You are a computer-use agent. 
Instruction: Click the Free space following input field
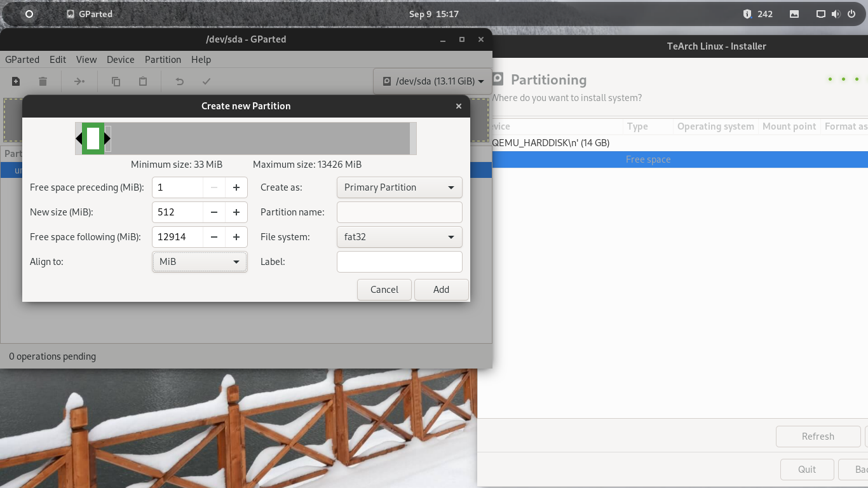[177, 237]
